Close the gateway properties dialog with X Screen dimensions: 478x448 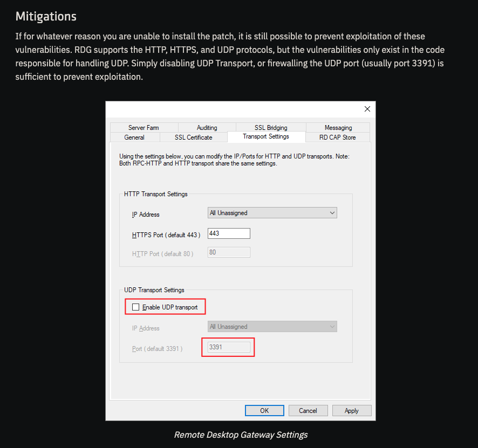367,109
